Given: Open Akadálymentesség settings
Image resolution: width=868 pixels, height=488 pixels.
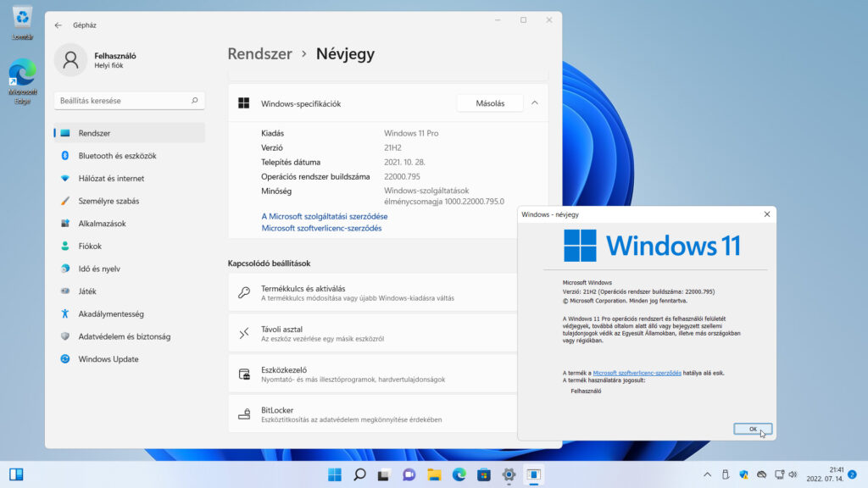Looking at the screenshot, I should (130, 313).
